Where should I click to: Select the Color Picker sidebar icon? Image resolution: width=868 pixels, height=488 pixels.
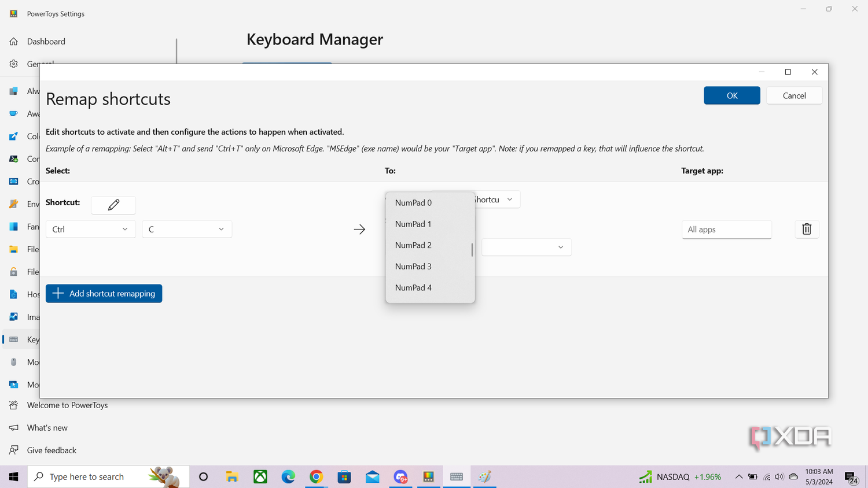pyautogui.click(x=14, y=136)
